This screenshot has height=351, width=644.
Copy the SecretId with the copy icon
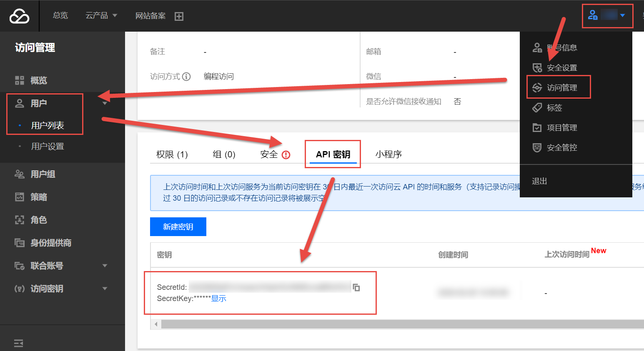pos(356,287)
